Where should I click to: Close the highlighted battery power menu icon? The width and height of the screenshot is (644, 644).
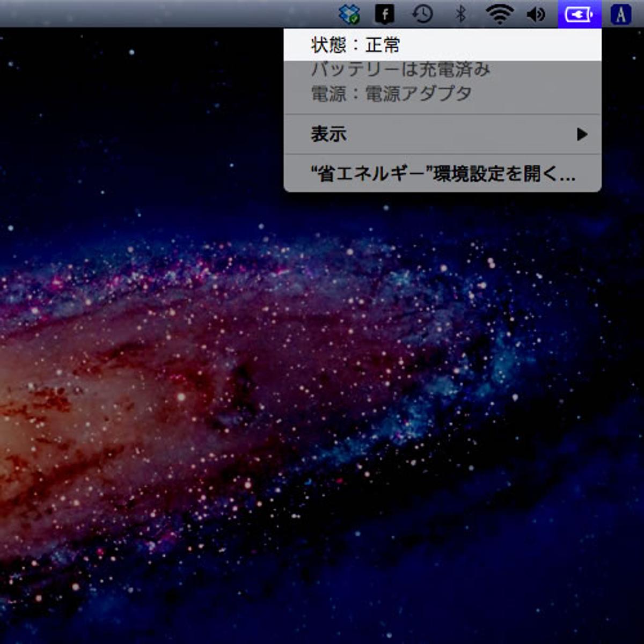pos(579,14)
